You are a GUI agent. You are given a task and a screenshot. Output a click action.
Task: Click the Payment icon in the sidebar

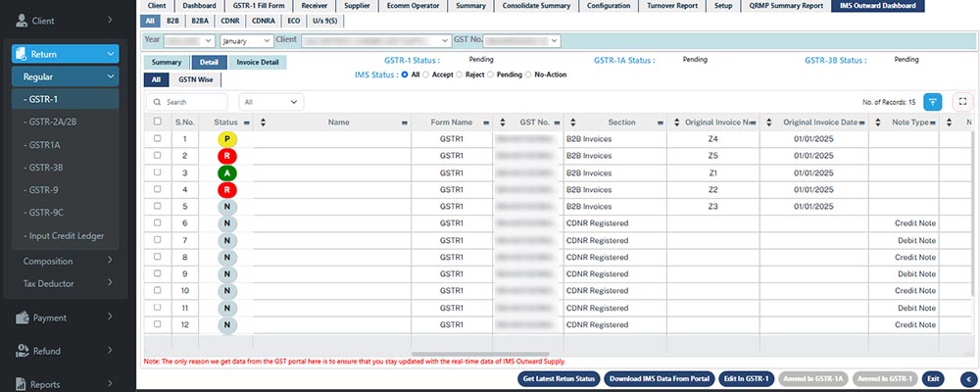coord(20,318)
